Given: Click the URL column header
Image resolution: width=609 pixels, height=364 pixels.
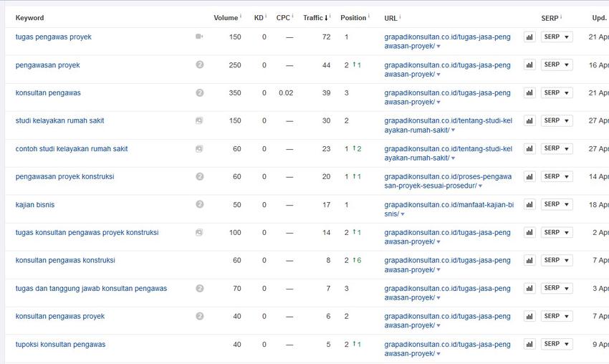Looking at the screenshot, I should [390, 18].
